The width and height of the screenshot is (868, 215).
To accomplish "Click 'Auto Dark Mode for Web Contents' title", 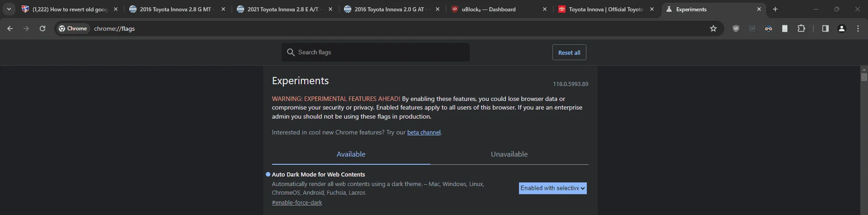I will point(318,175).
